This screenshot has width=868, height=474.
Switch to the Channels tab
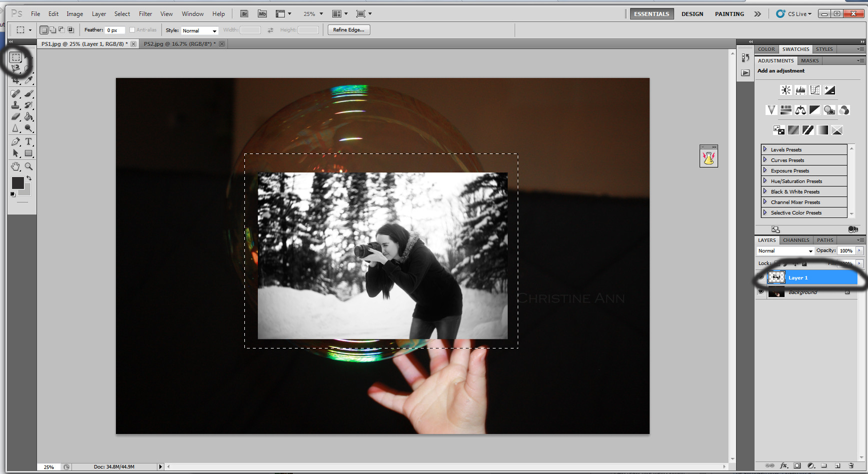[796, 240]
